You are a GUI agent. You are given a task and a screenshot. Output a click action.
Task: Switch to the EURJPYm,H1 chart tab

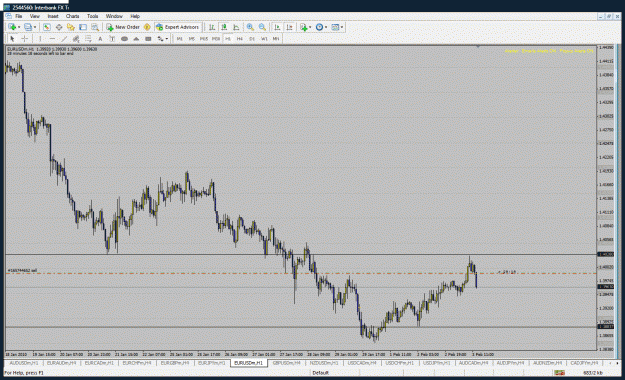[212, 363]
